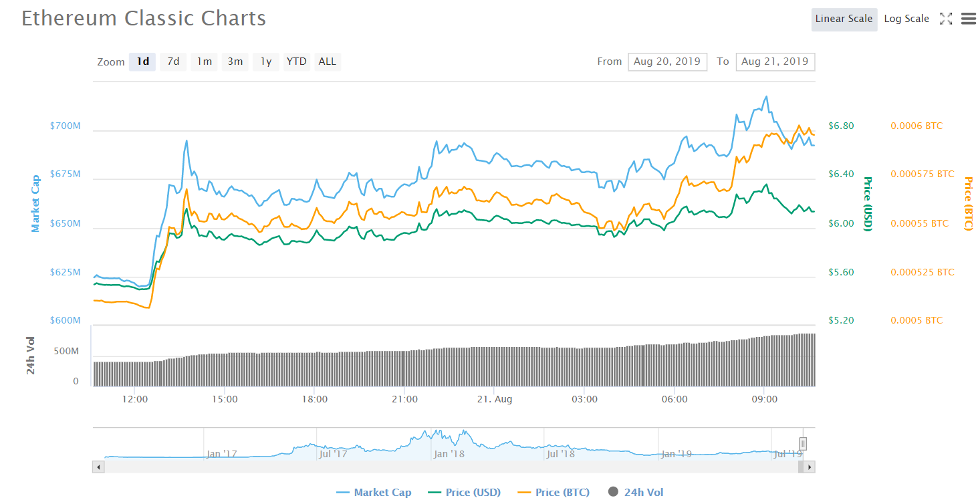980x502 pixels.
Task: Toggle Market Cap series in legend
Action: (374, 493)
